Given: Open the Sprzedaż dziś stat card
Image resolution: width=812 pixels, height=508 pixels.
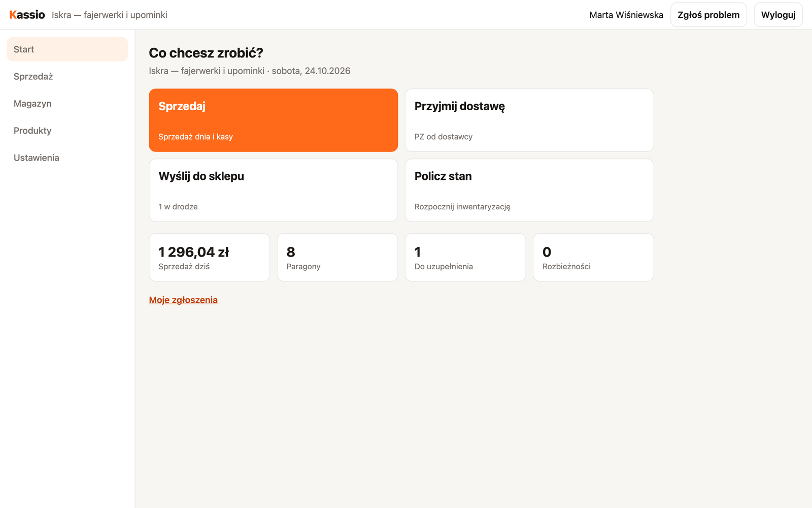Looking at the screenshot, I should click(x=209, y=258).
